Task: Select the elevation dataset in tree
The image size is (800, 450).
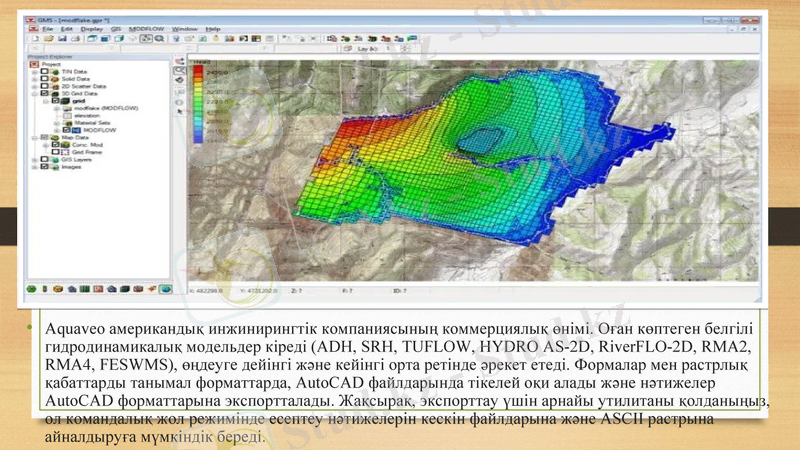Action: [87, 116]
